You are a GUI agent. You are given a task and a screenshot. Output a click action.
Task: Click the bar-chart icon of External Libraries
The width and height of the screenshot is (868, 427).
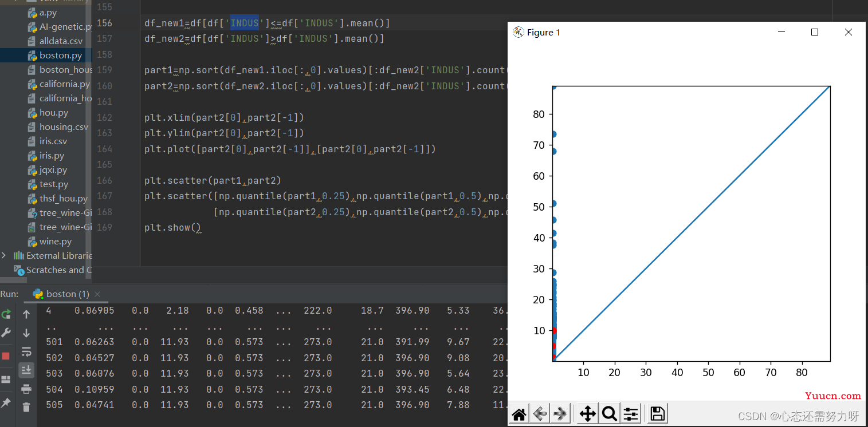[19, 255]
